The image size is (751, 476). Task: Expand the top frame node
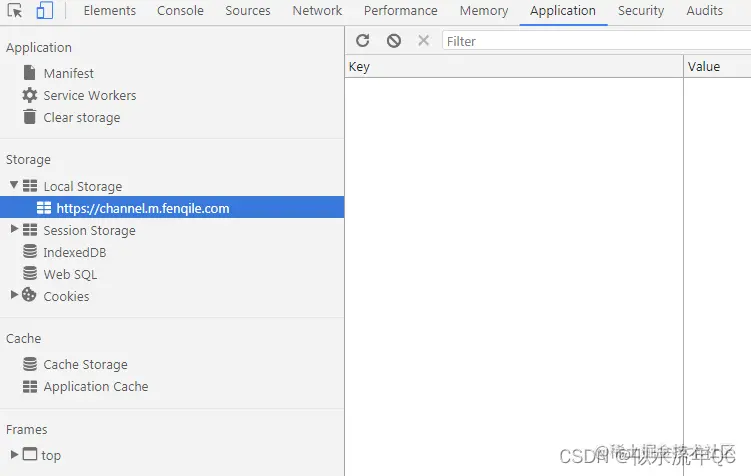[14, 454]
